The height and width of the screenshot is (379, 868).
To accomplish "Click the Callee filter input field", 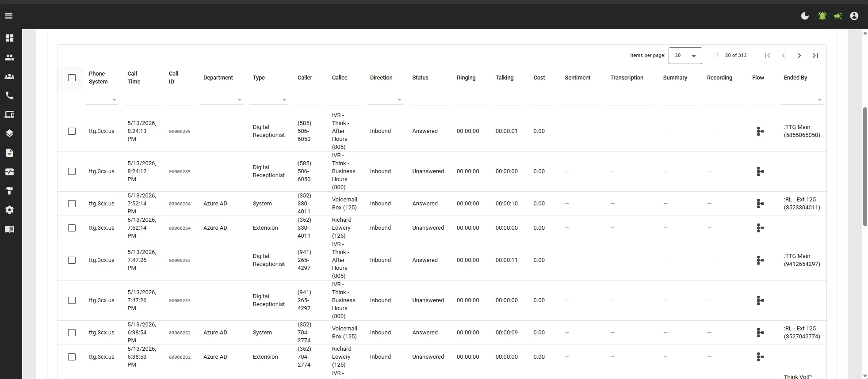I will pos(344,100).
